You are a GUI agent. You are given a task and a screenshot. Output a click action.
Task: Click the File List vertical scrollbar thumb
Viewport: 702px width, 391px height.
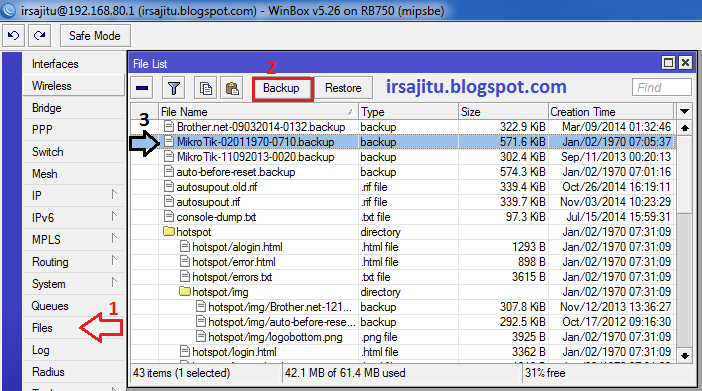coord(685,175)
